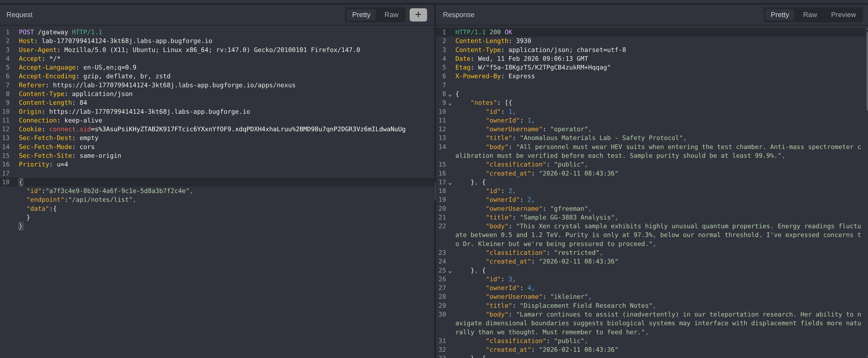Switch Request view to Raw
This screenshot has height=358, width=868.
point(391,14)
